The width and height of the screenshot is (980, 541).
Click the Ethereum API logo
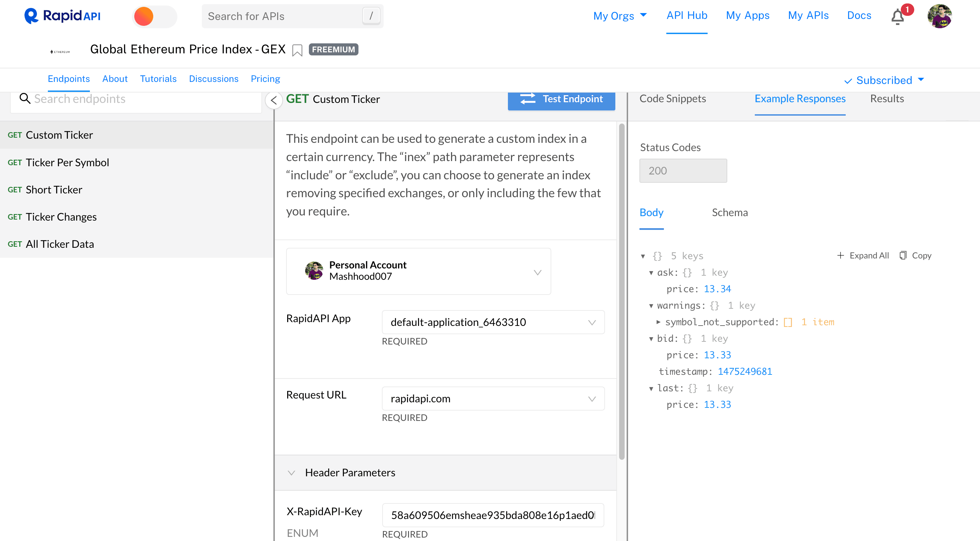60,51
